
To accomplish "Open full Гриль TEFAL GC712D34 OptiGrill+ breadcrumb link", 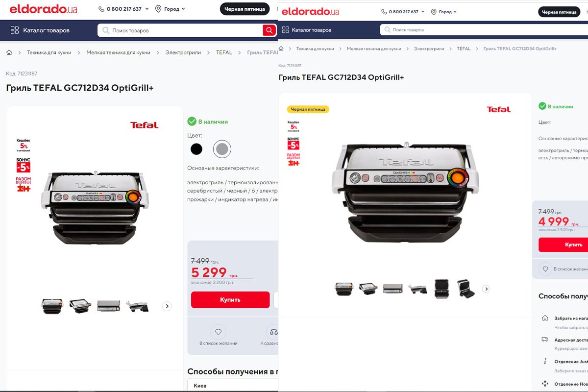I will coord(520,49).
